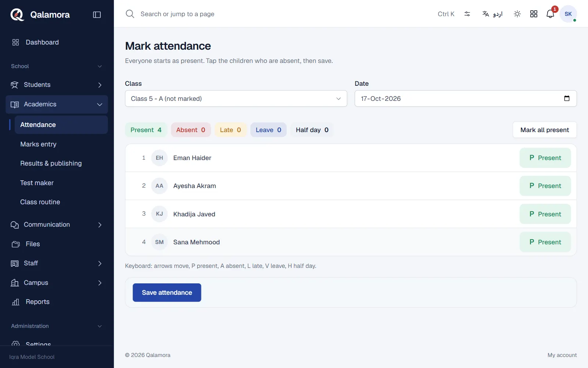This screenshot has height=368, width=588.
Task: Click the Late 0 count chip
Action: coord(230,130)
